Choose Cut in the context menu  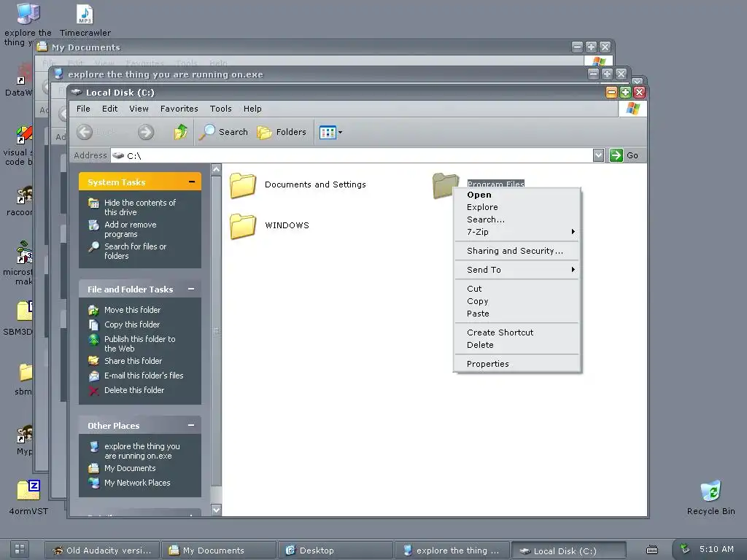click(516, 289)
